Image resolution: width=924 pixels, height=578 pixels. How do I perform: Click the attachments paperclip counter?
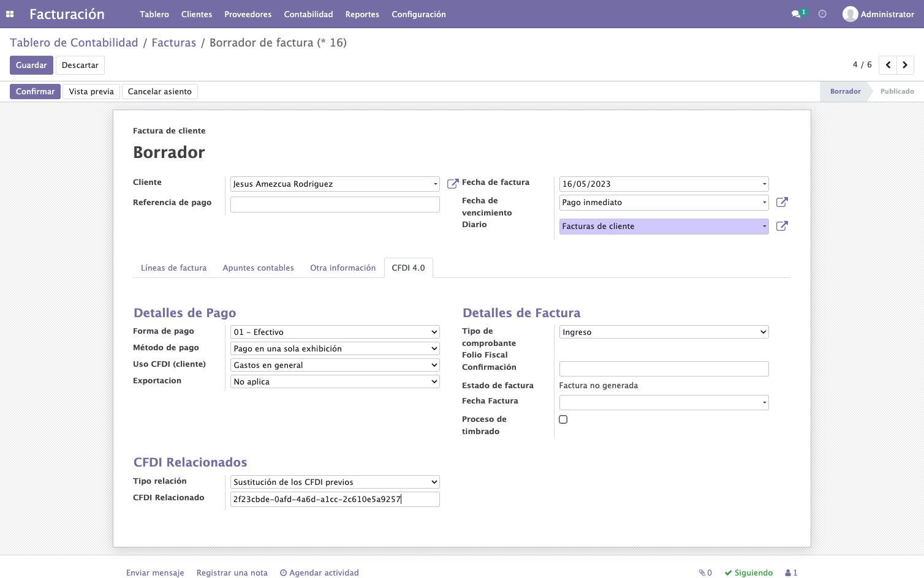(705, 572)
